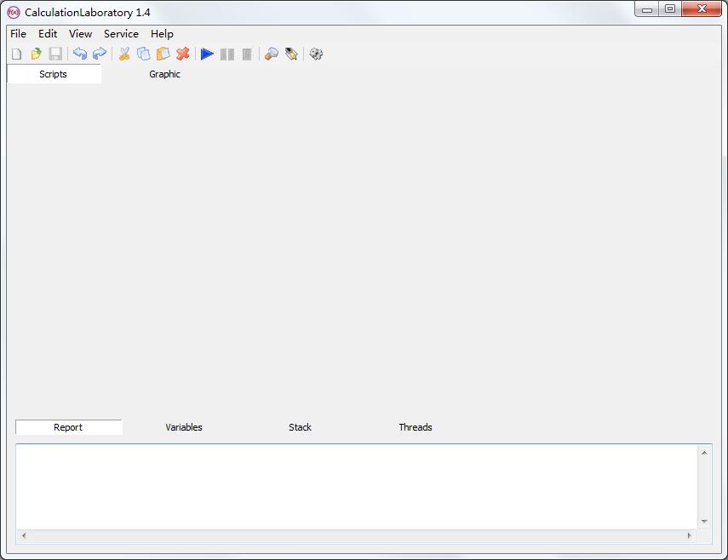The image size is (728, 560).
Task: Open an existing script file
Action: click(x=36, y=54)
